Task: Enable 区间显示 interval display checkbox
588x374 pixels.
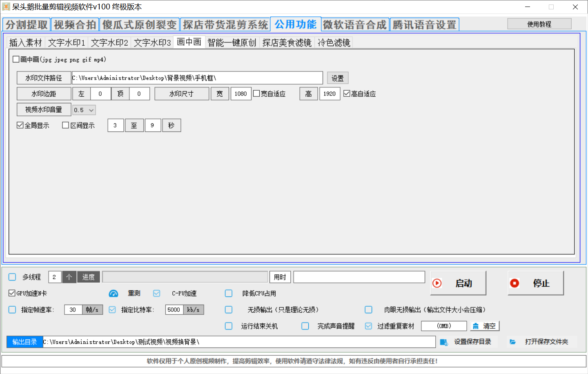Action: click(65, 125)
